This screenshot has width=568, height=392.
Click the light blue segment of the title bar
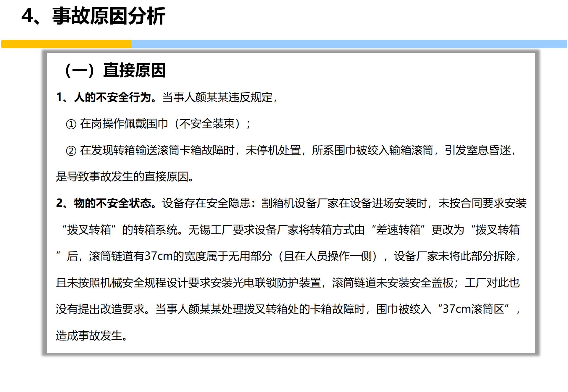coord(349,44)
